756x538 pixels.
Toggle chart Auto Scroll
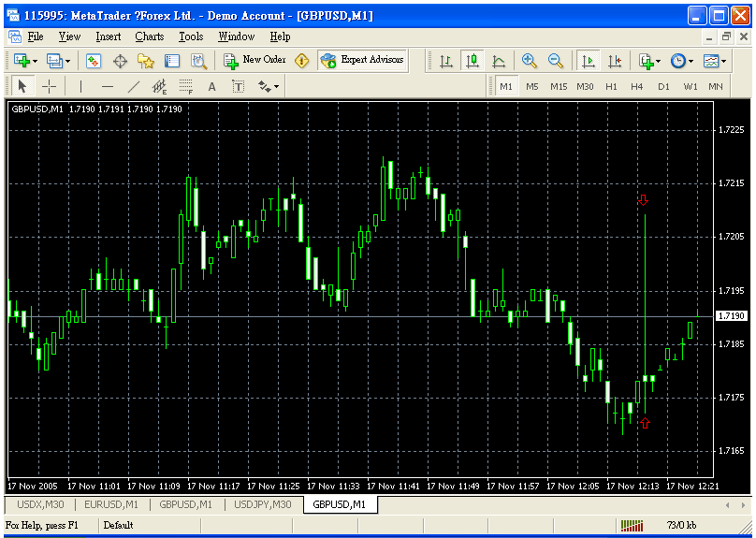click(x=589, y=61)
